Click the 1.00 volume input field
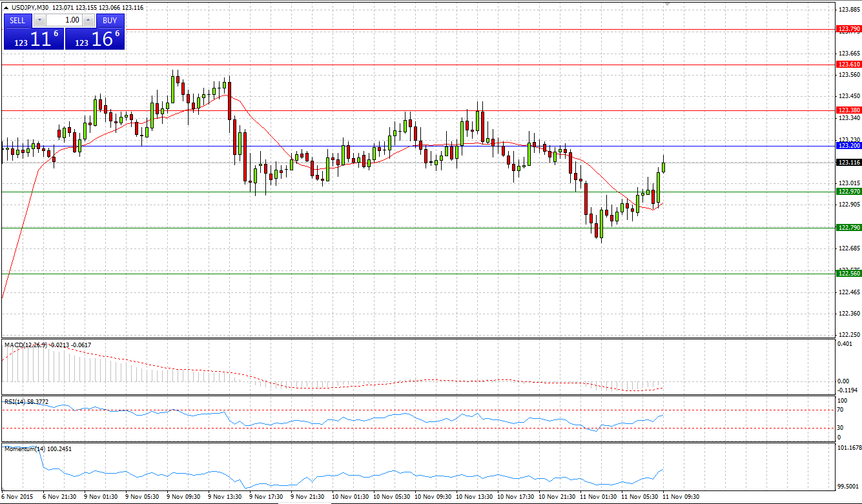This screenshot has height=504, width=862. [x=64, y=20]
